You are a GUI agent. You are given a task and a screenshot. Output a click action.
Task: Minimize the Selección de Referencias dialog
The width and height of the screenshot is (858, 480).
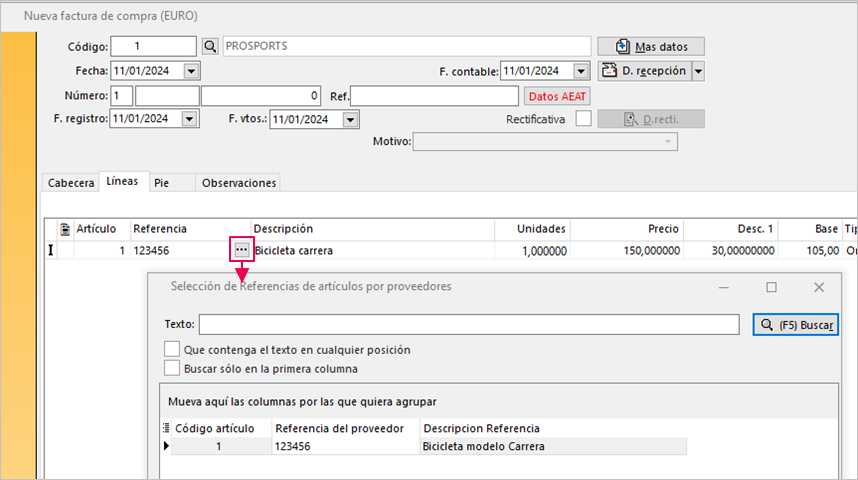(x=723, y=287)
